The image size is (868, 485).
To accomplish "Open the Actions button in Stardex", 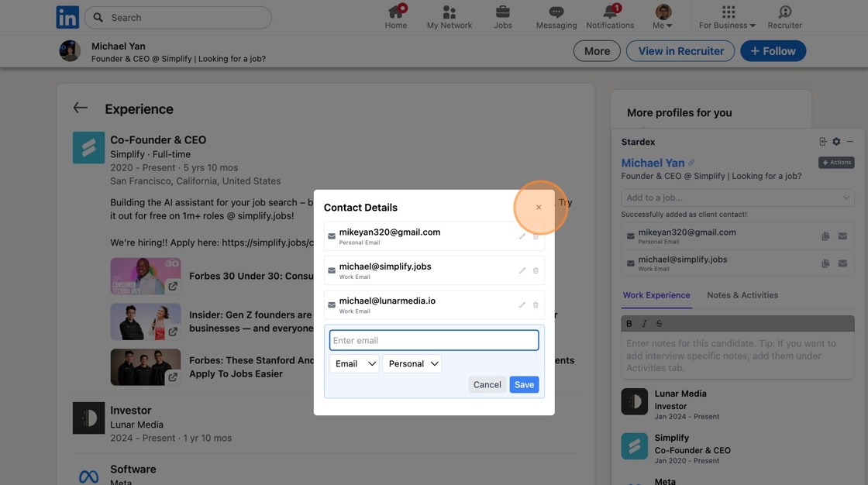I will (x=836, y=162).
